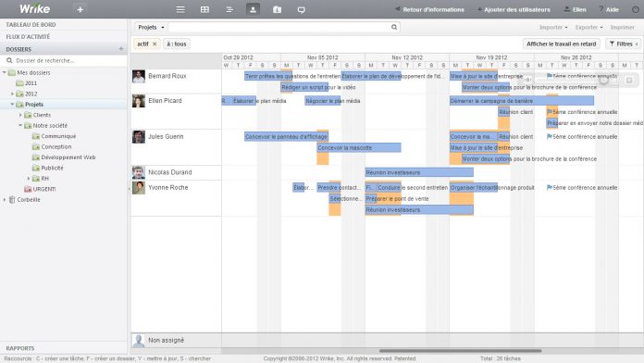644x363 pixels.
Task: Open the table view icon
Action: (x=204, y=9)
